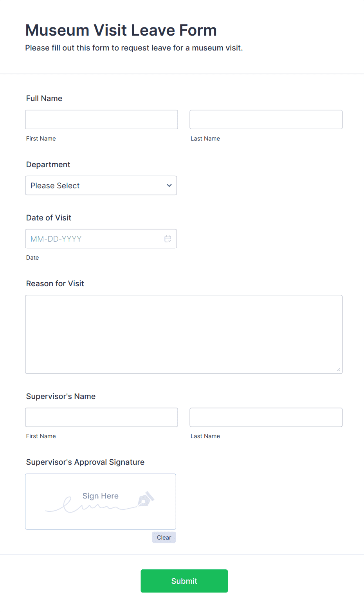Submit the museum visit leave form
This screenshot has width=364, height=612.
184,581
